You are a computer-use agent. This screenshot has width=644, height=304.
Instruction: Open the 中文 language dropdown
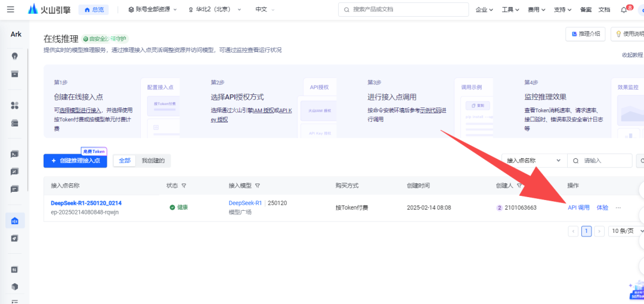point(265,10)
